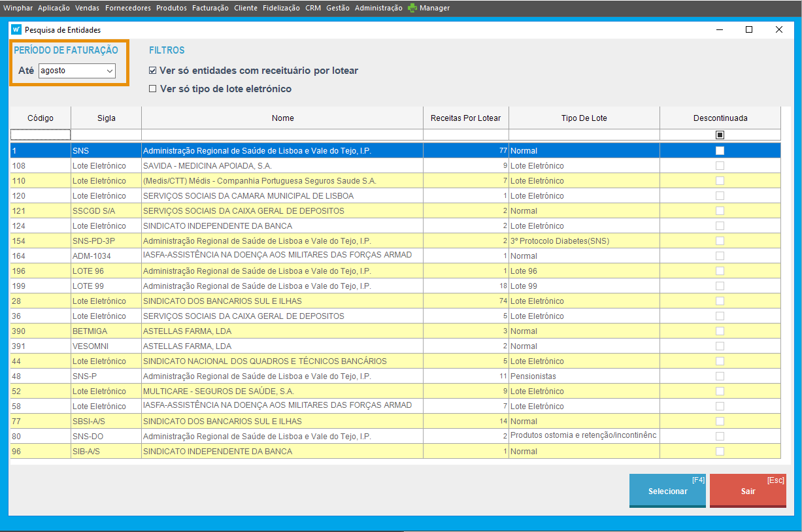
Task: Click the Selecionar button
Action: point(667,491)
